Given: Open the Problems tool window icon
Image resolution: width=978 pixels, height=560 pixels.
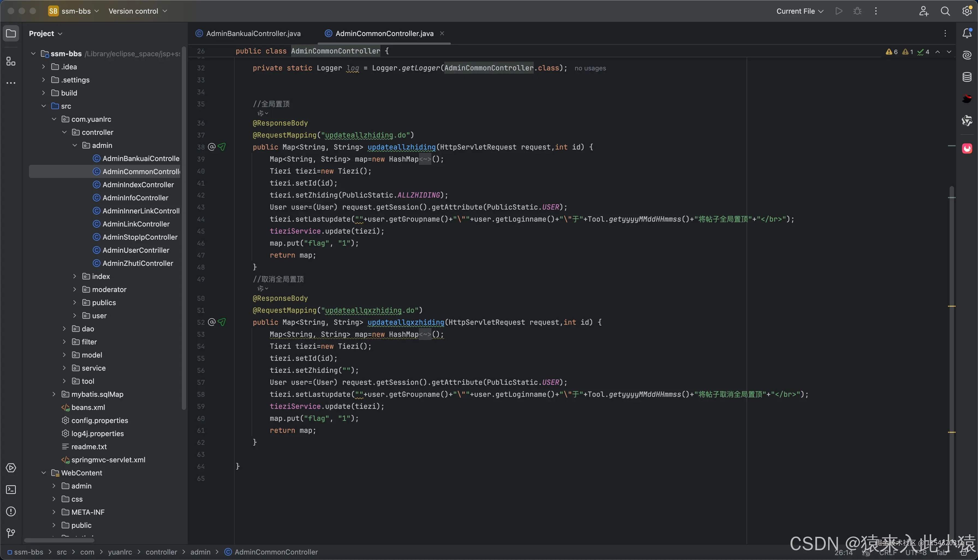Looking at the screenshot, I should (11, 511).
